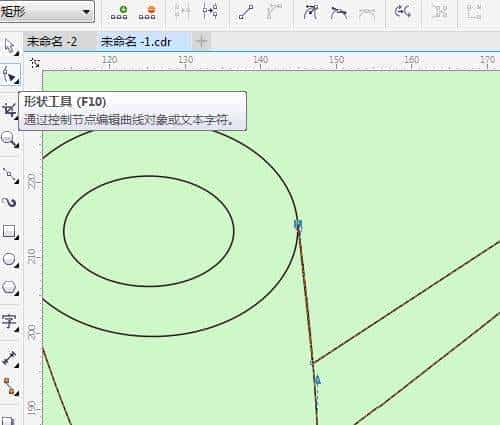This screenshot has height=425, width=500.
Task: Open a new document with plus tab
Action: click(201, 42)
